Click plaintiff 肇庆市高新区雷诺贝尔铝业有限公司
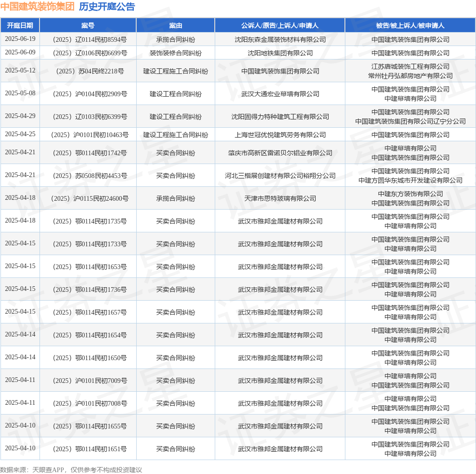Screen dimensions: 476x474 click(x=280, y=153)
